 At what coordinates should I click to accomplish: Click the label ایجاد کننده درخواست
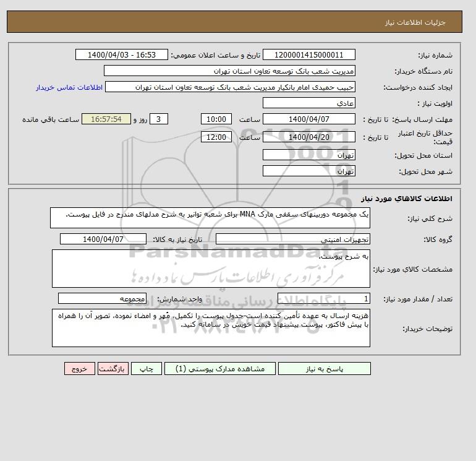(418, 87)
